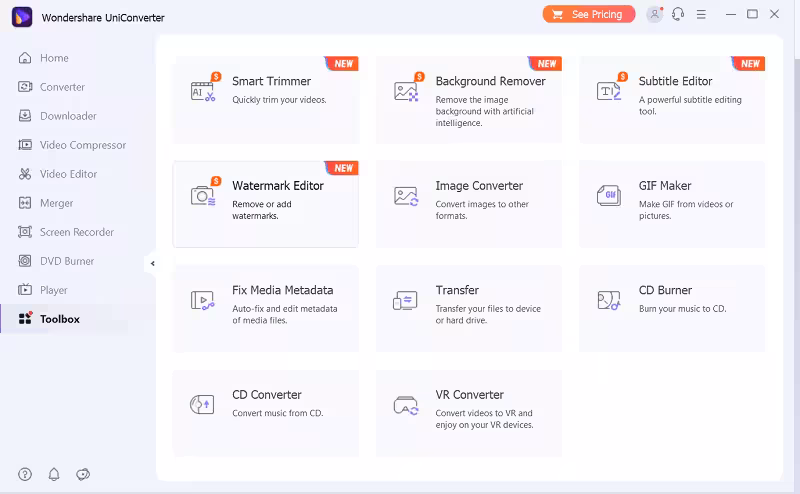Collapse the sidebar with the arrow

pos(152,263)
